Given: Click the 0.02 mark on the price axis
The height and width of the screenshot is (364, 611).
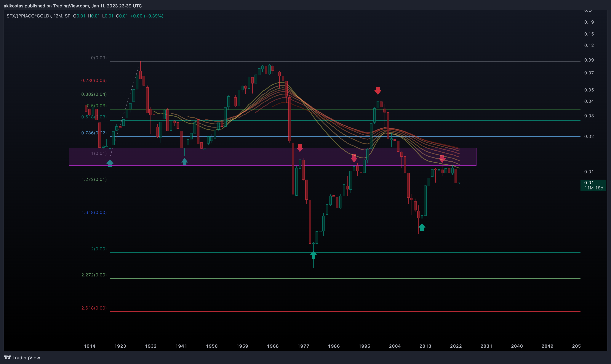Looking at the screenshot, I should point(589,136).
